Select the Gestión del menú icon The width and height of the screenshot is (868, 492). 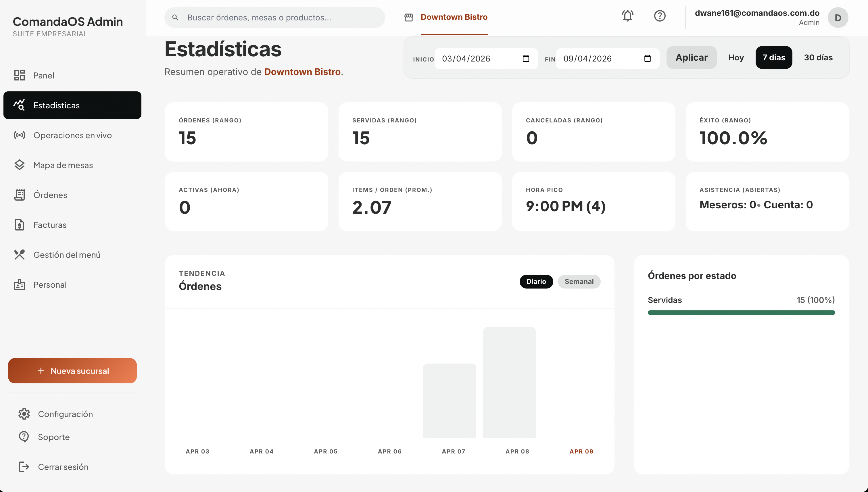pos(19,254)
